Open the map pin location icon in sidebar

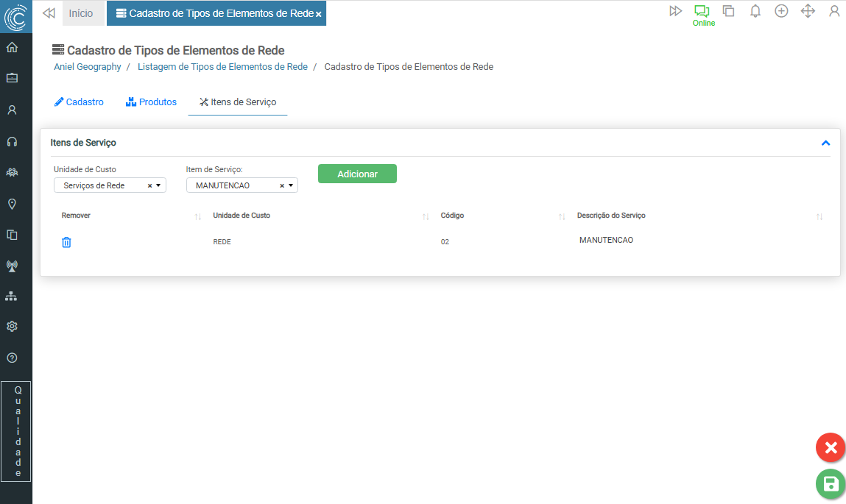click(x=12, y=204)
